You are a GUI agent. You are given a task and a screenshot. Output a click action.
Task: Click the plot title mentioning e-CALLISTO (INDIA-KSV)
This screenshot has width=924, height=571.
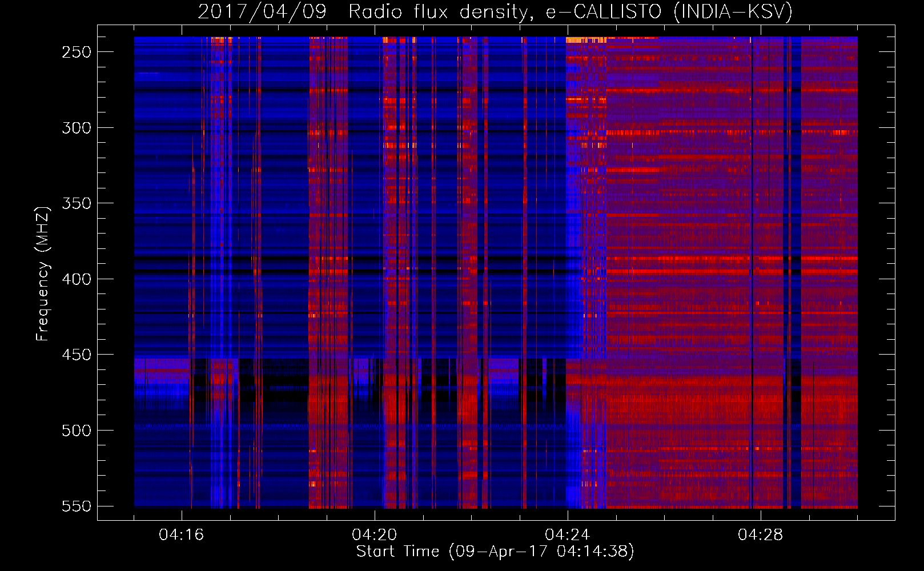(x=495, y=11)
